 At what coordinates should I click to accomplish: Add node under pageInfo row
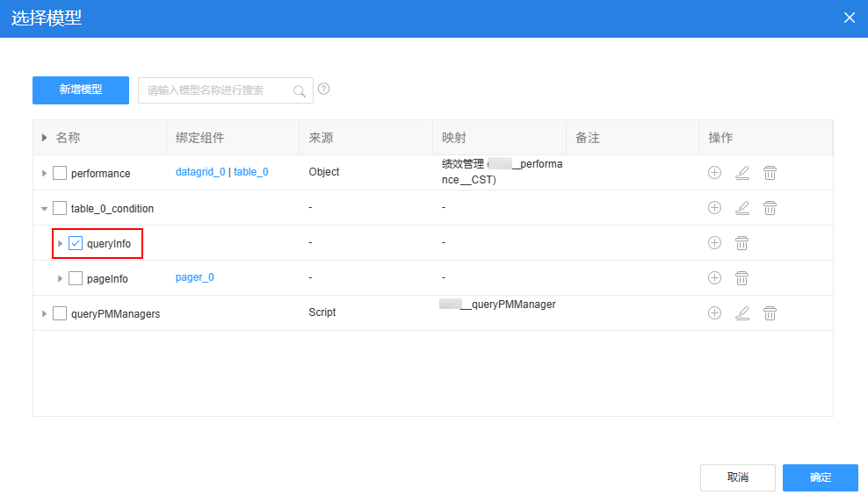(714, 277)
